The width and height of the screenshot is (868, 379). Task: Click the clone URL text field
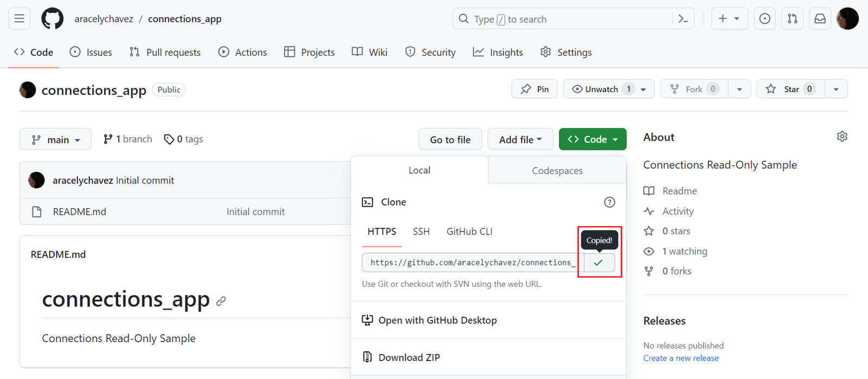[x=473, y=262]
